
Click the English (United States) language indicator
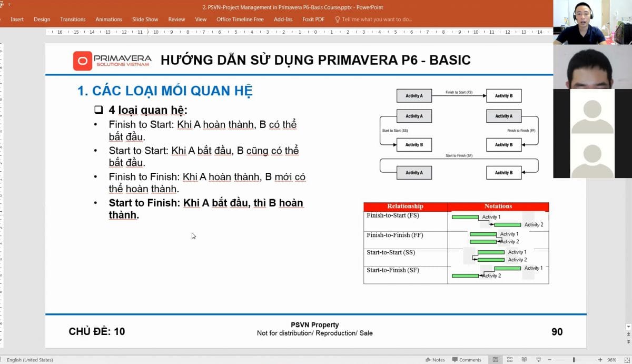[30, 360]
